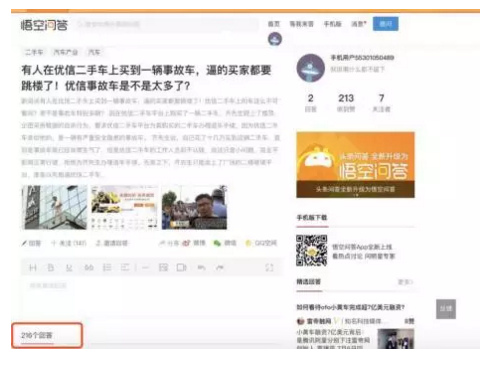This screenshot has width=484, height=365.
Task: Click the 悟空问答 logo
Action: point(44,25)
